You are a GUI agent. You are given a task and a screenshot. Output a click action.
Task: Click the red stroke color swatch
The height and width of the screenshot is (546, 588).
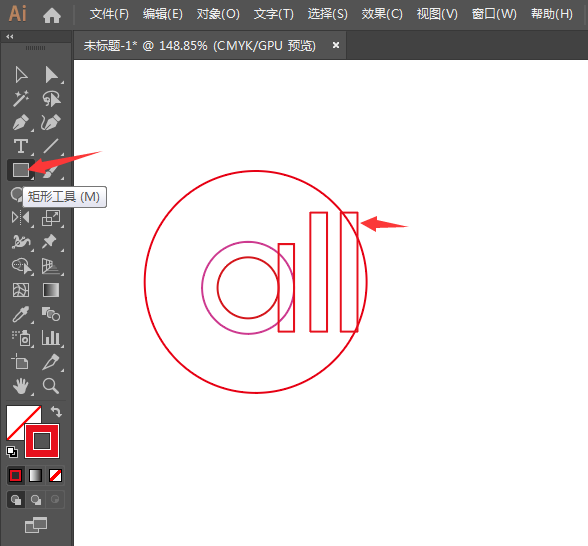coord(42,441)
